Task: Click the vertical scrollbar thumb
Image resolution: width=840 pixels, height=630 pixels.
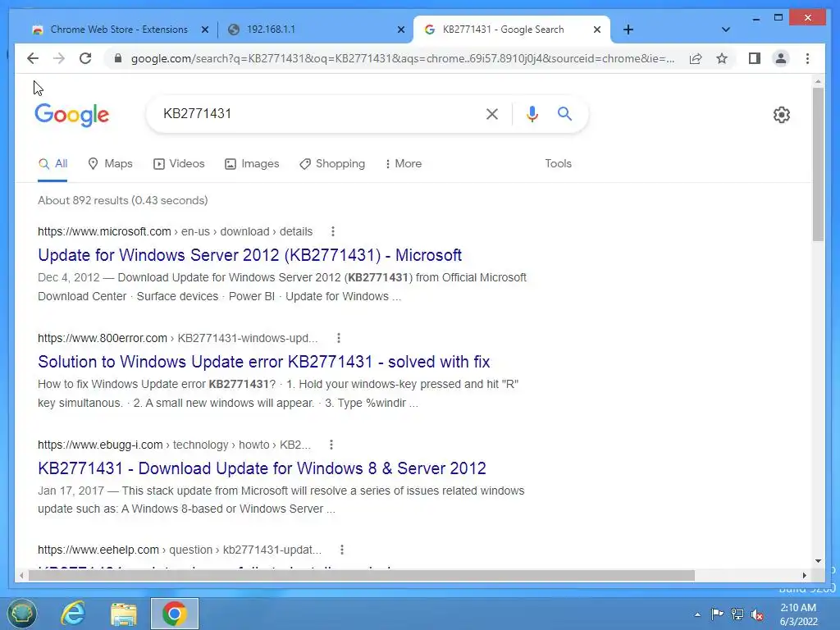Action: [818, 164]
